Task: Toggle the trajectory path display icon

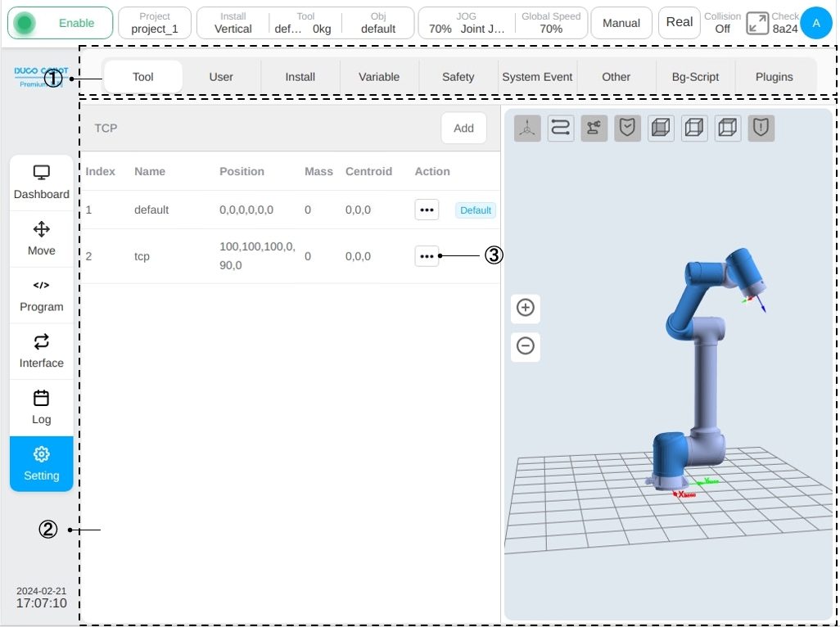Action: tap(560, 128)
